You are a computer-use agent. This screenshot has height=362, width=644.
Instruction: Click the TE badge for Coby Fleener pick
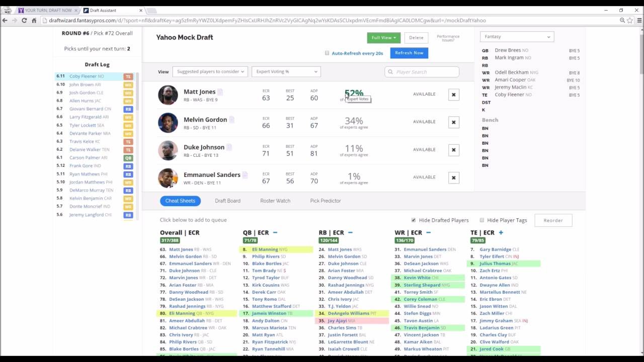(x=128, y=76)
